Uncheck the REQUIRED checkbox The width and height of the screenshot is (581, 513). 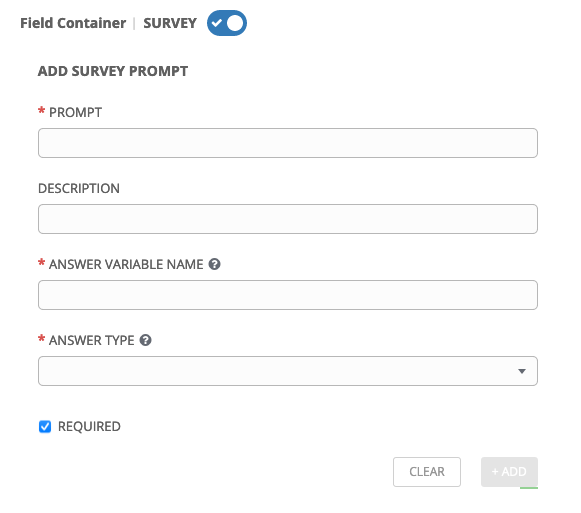(x=45, y=426)
